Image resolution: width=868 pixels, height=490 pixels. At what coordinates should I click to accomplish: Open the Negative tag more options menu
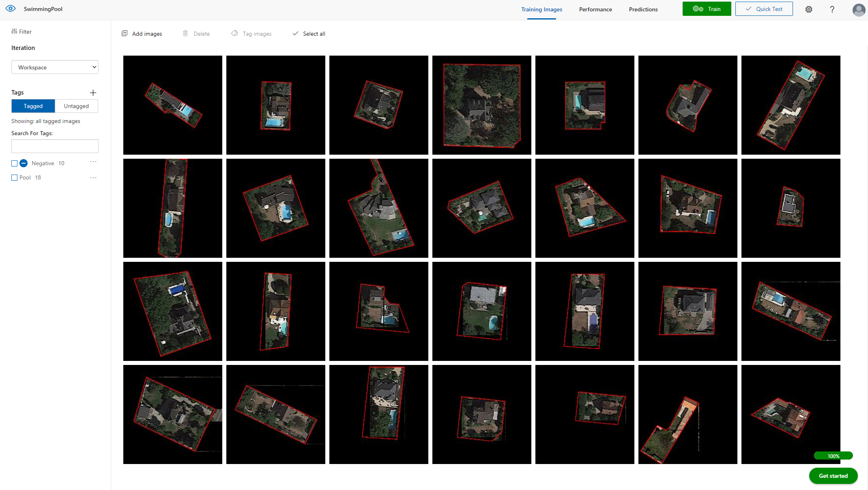pos(93,162)
